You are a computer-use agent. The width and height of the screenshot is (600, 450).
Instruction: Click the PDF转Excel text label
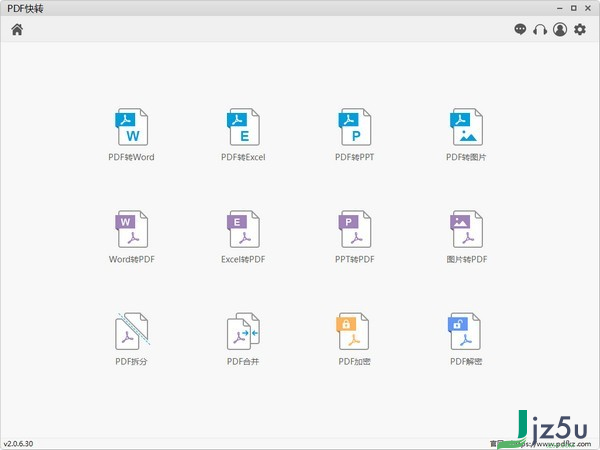click(243, 157)
